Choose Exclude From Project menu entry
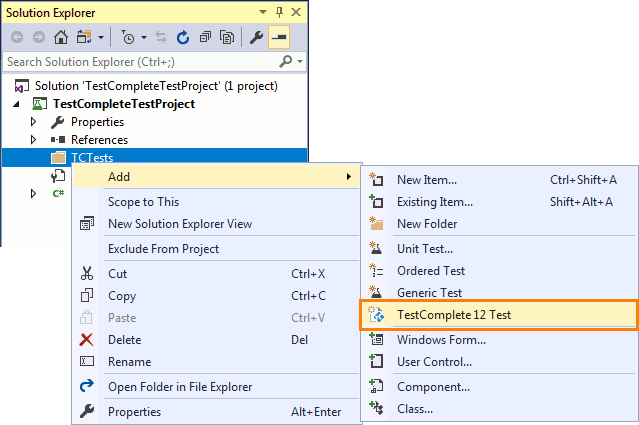This screenshot has height=425, width=639. coord(163,248)
